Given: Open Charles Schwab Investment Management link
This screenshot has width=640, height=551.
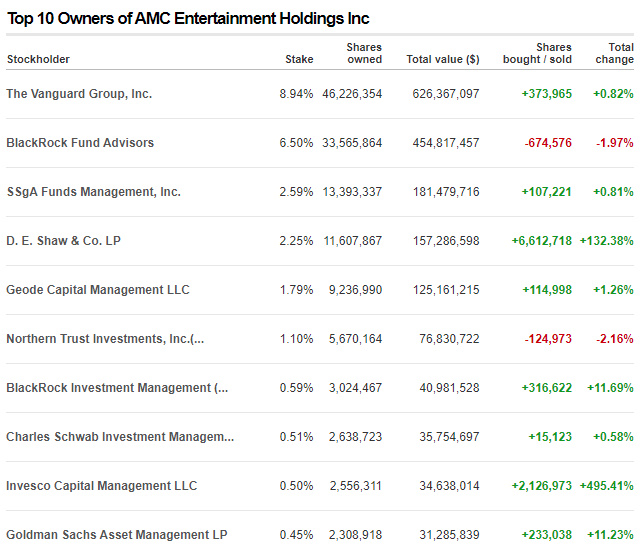Looking at the screenshot, I should pyautogui.click(x=120, y=437).
